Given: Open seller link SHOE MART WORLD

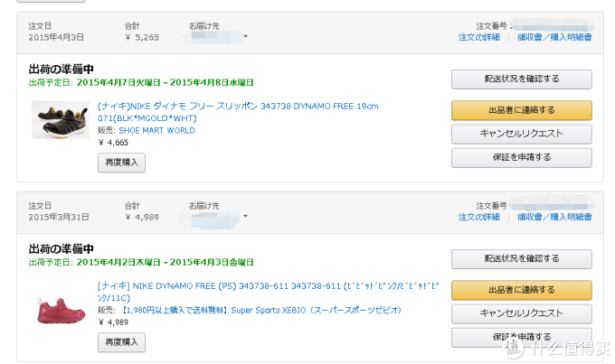Looking at the screenshot, I should [x=156, y=130].
